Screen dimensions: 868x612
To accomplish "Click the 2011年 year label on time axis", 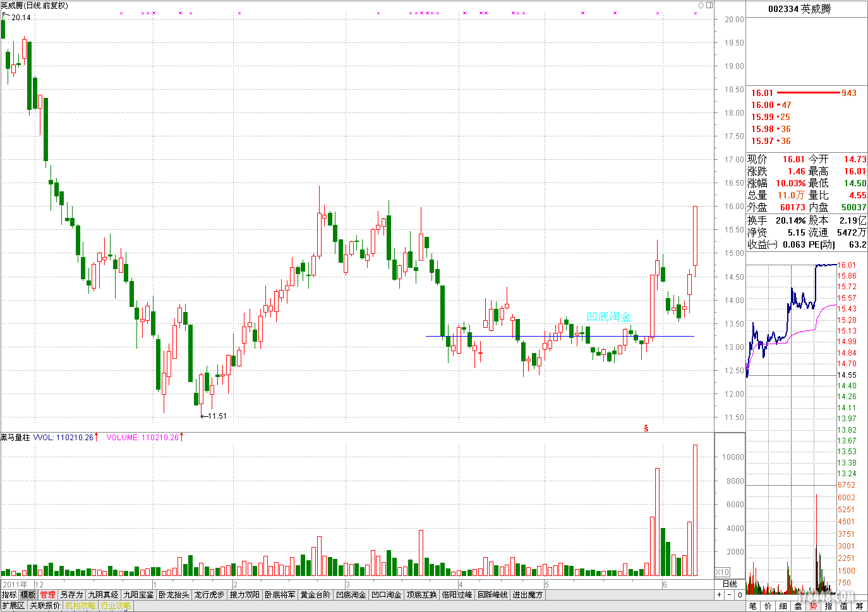I will tap(15, 584).
